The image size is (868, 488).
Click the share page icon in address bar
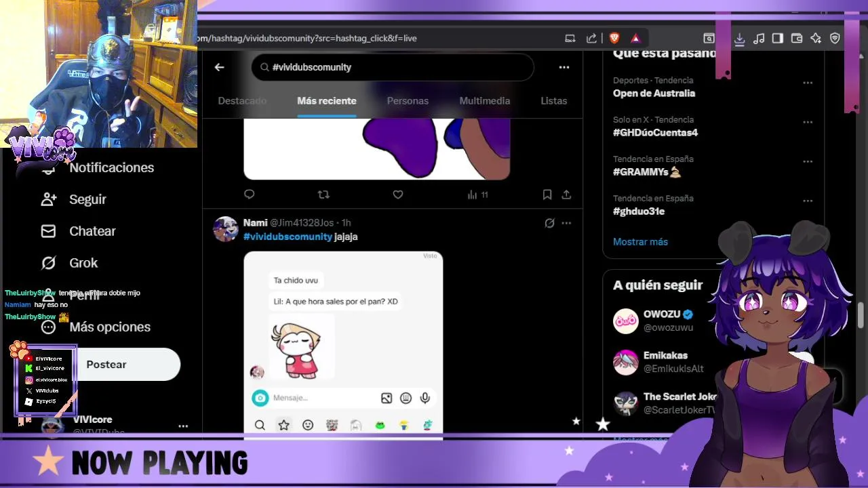591,38
